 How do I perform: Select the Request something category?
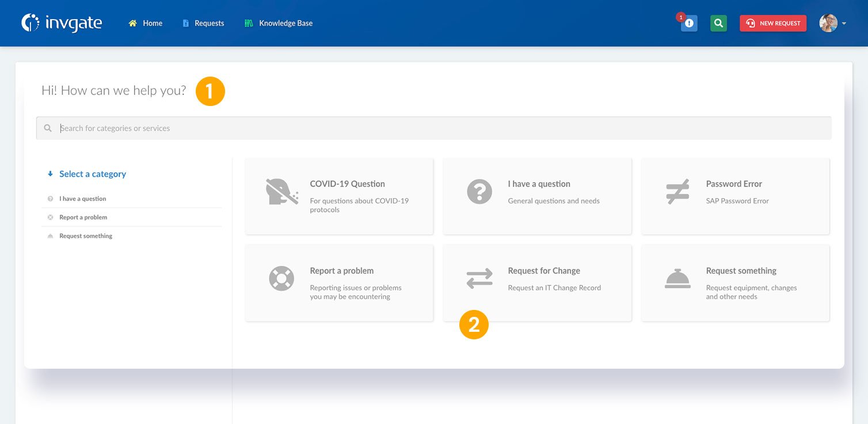[x=85, y=236]
